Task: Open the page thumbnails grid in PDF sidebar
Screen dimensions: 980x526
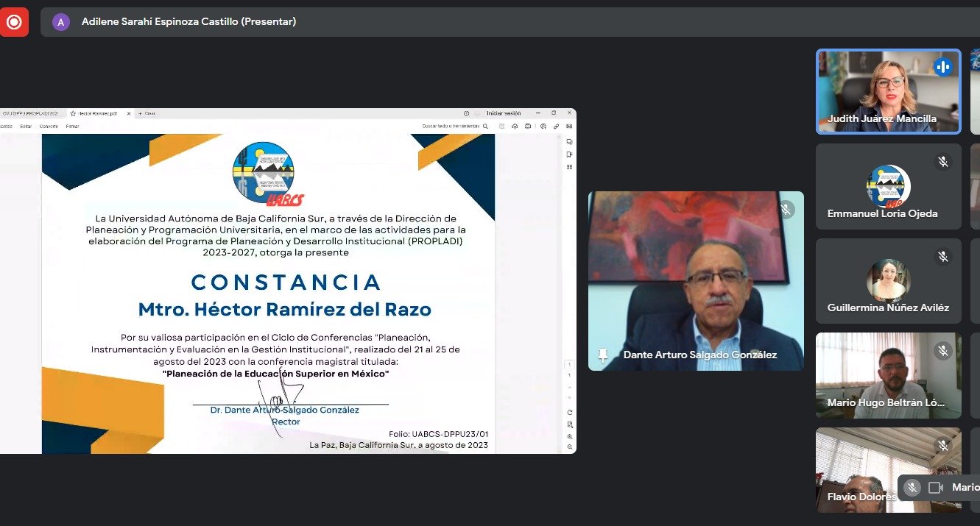Action: pos(569,167)
